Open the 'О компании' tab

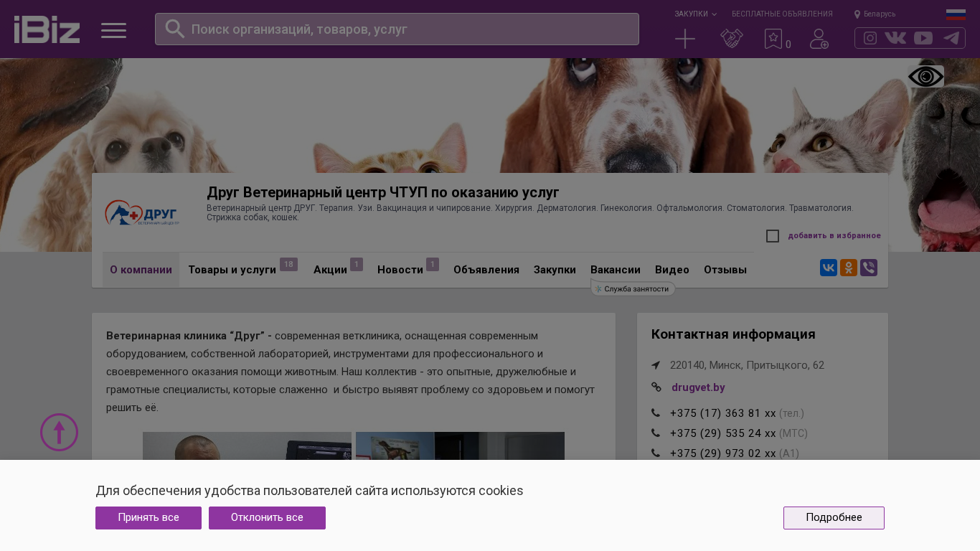[x=141, y=270]
